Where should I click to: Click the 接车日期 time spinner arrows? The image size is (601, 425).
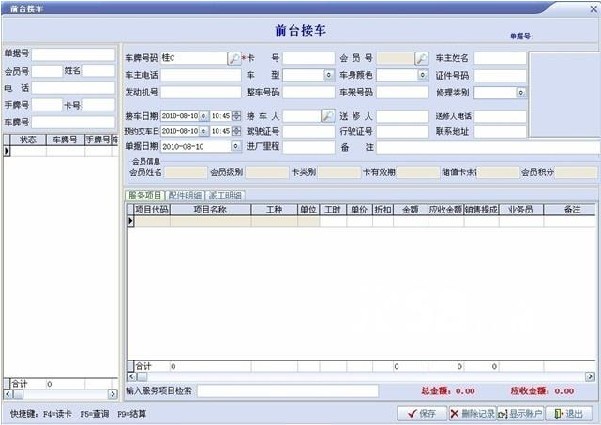pos(236,116)
